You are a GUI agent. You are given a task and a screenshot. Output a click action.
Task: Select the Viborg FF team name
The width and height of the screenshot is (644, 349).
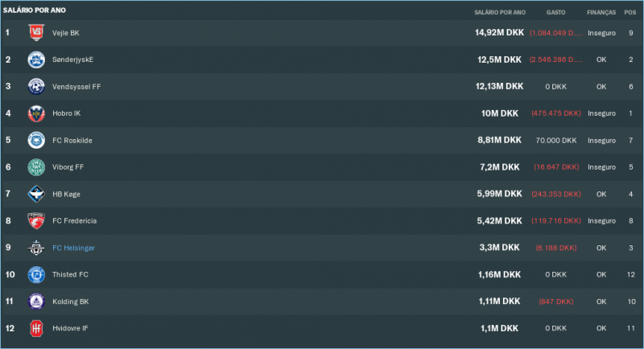[x=68, y=167]
